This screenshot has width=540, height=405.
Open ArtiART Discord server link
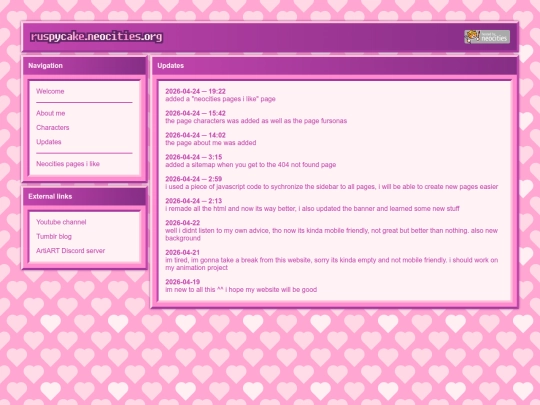point(70,251)
